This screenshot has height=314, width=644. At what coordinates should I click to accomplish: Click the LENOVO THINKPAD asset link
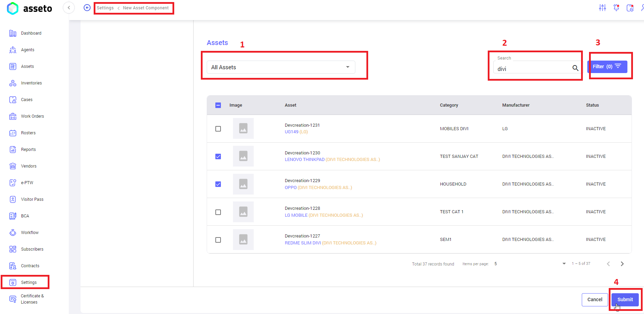click(305, 160)
